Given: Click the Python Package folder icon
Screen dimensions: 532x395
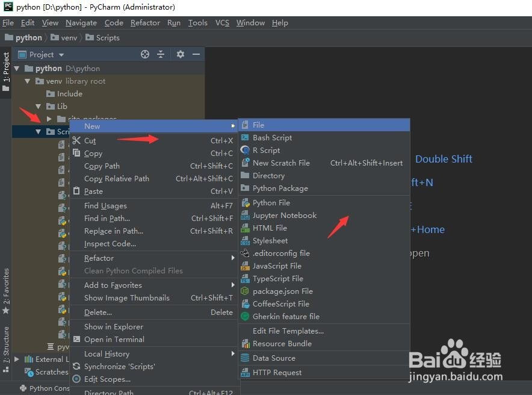Looking at the screenshot, I should click(x=245, y=188).
